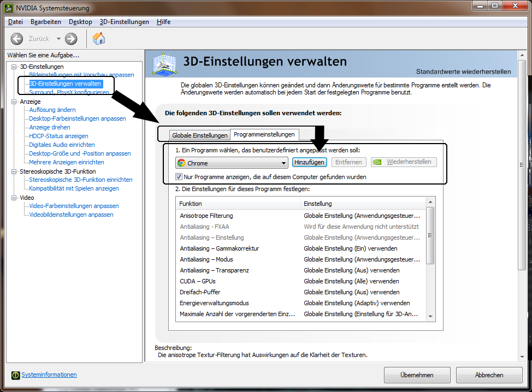The height and width of the screenshot is (392, 532).
Task: Open the Chrome program dropdown
Action: 283,163
